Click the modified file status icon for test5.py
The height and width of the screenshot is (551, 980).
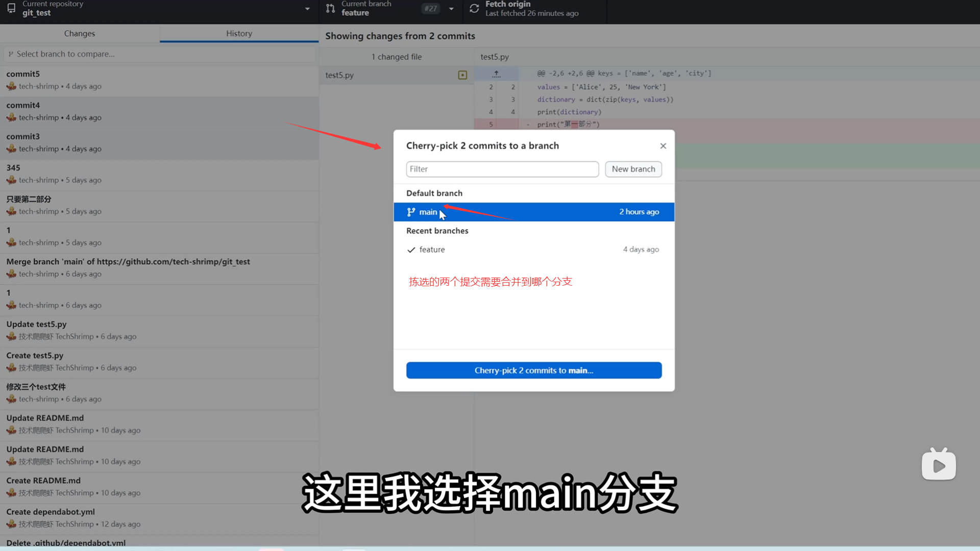pos(462,75)
